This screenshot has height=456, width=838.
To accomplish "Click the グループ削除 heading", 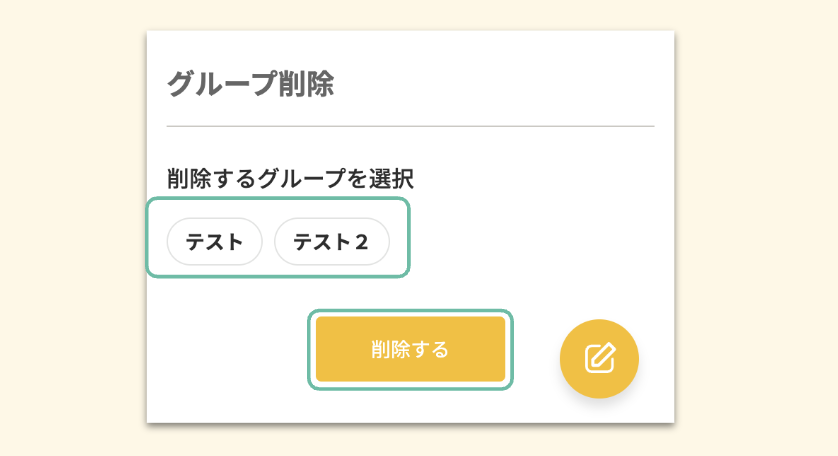I will pos(250,85).
